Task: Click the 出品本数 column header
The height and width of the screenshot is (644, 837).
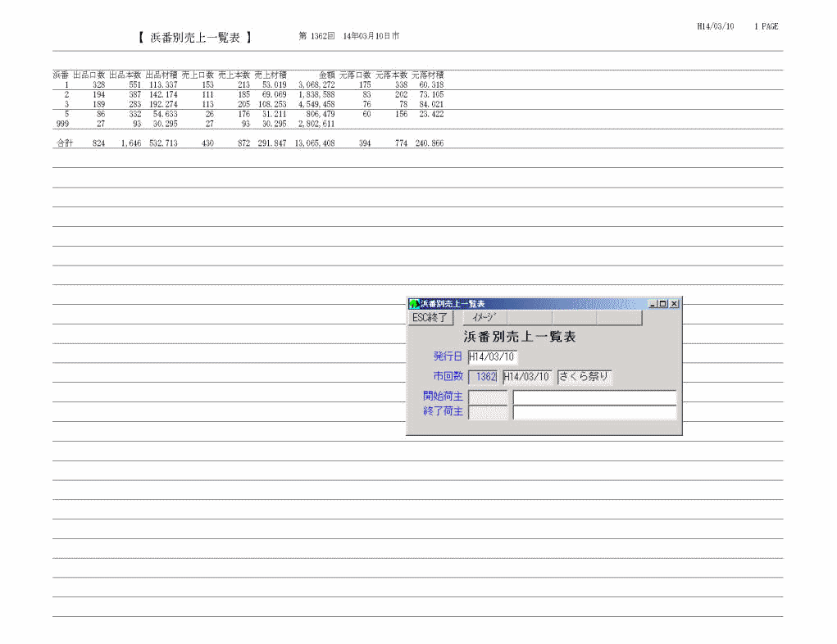Action: click(x=125, y=75)
